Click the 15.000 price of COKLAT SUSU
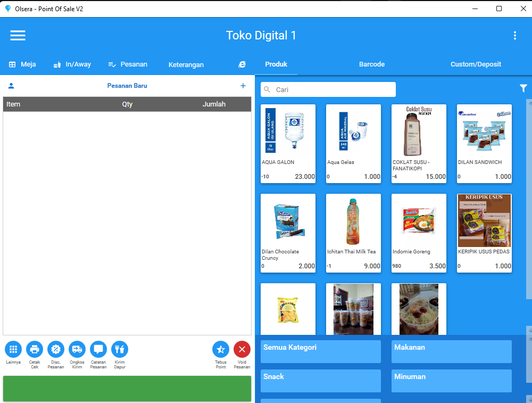532x403 pixels. coord(436,177)
